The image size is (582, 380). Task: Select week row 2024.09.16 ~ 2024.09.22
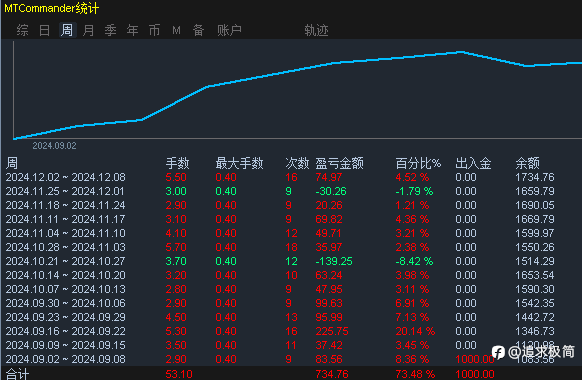point(280,331)
